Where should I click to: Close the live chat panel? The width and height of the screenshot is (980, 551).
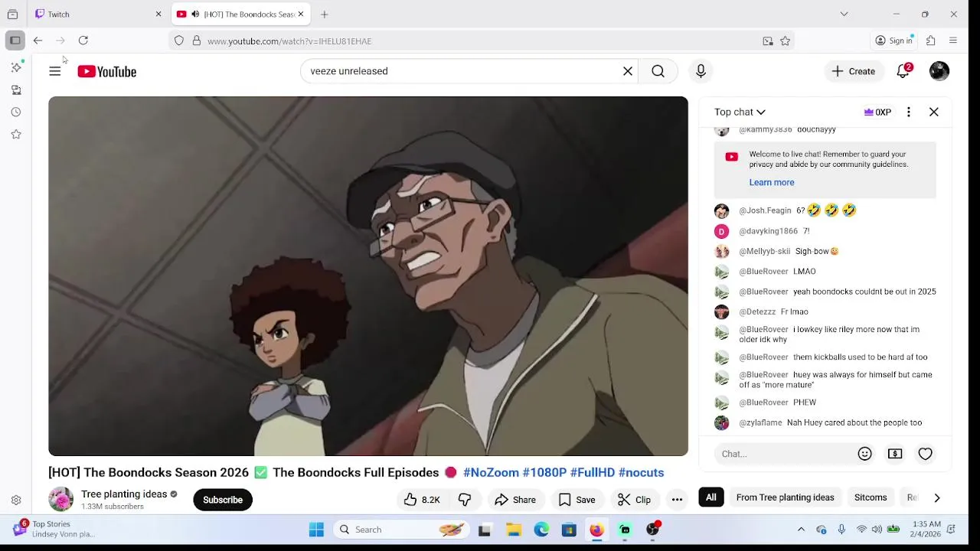coord(934,112)
